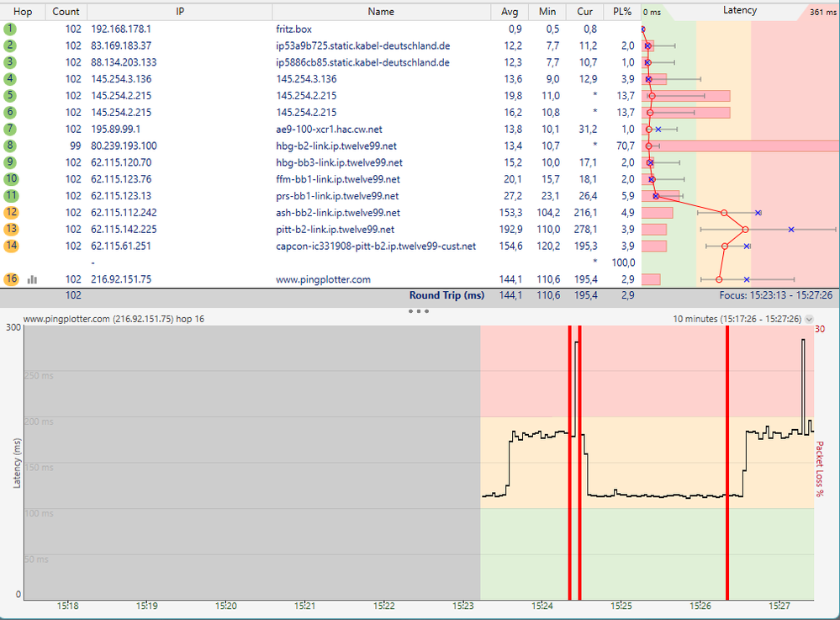The image size is (840, 620).
Task: Select IP 80.239.193.100
Action: 124,146
